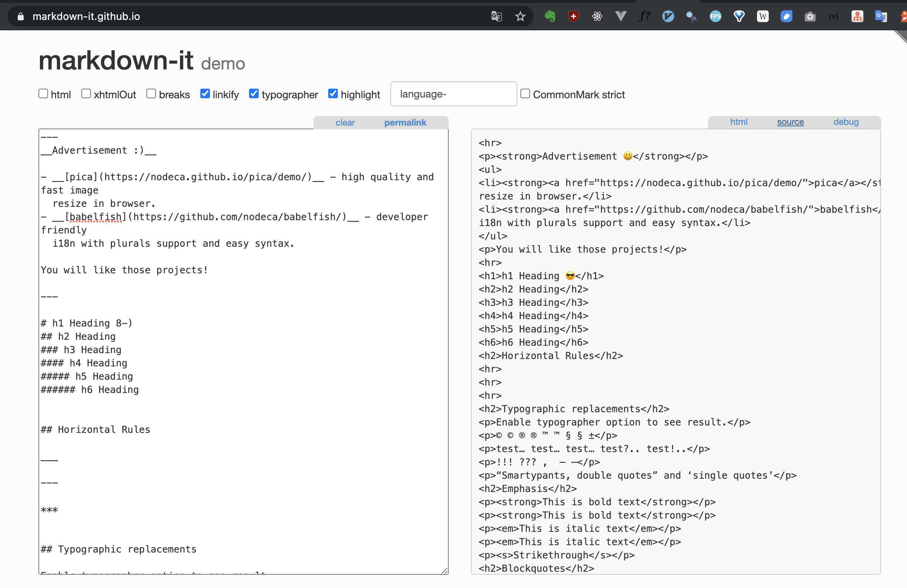The width and height of the screenshot is (907, 588).
Task: Click the underlined word babelfish in the editor
Action: (96, 217)
